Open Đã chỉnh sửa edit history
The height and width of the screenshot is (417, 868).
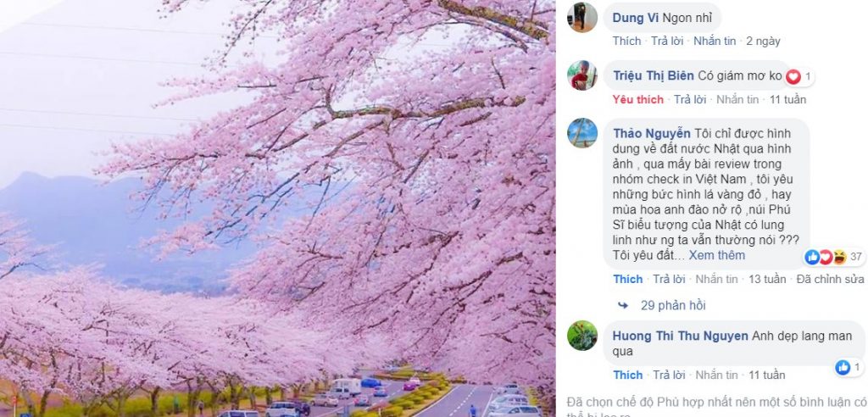pos(831,279)
